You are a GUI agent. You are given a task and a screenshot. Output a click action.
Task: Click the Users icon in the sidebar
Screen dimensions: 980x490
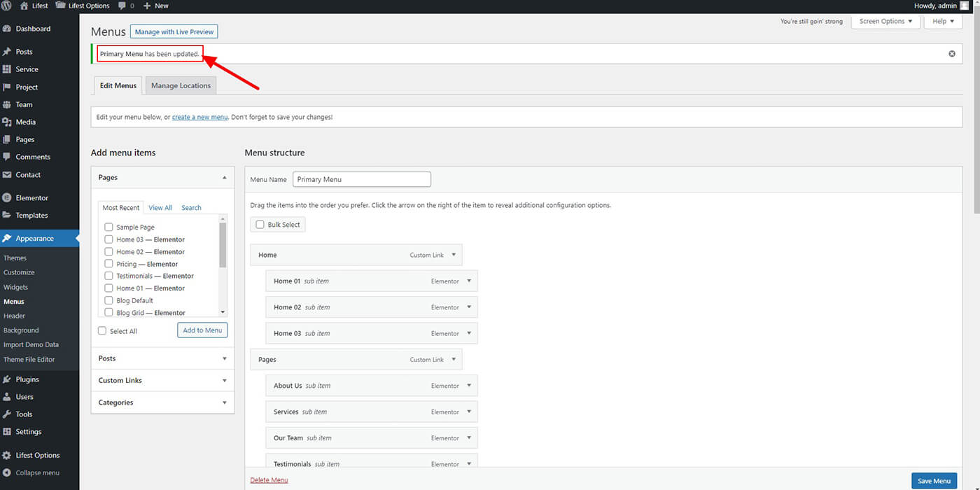7,397
